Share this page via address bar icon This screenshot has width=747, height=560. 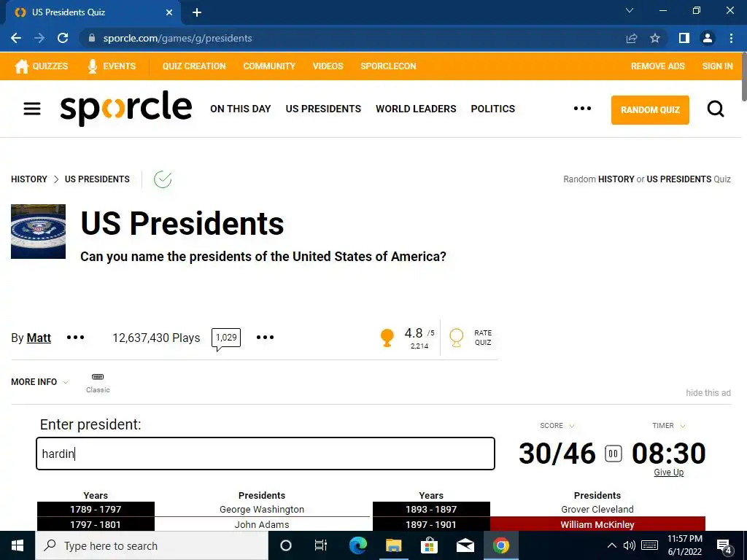pyautogui.click(x=632, y=38)
